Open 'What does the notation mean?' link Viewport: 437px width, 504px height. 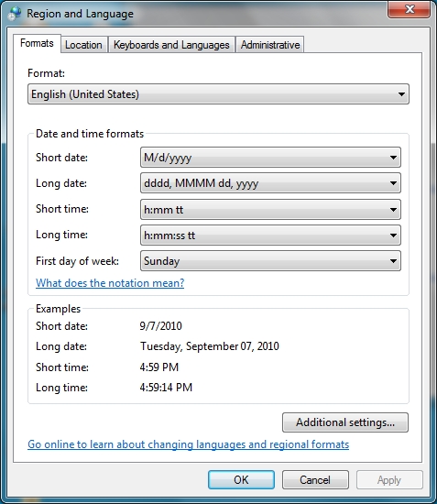[x=110, y=283]
